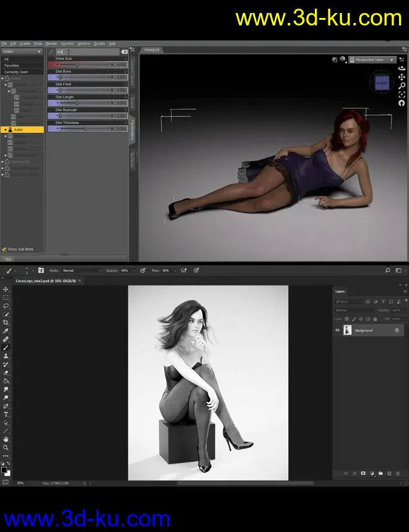Click the delete layer trash icon
Screen dimensions: 409x532
397,474
